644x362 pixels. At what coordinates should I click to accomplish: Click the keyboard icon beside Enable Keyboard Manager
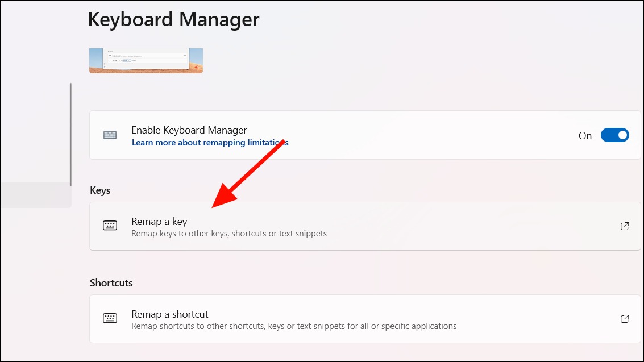[x=110, y=135]
